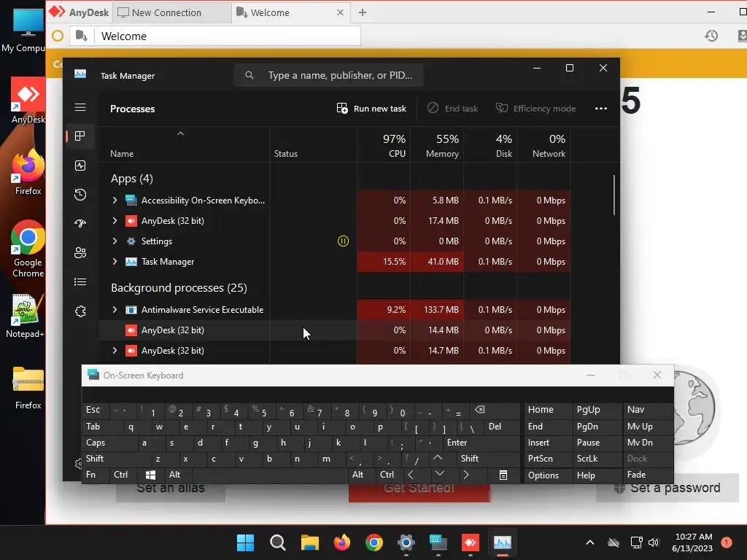This screenshot has height=560, width=747.
Task: Sort processes by CPU column
Action: pos(384,145)
